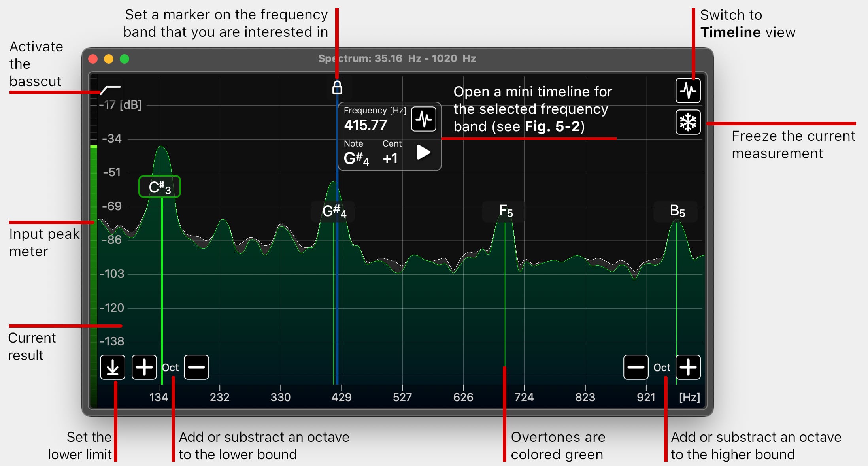Subtract an octave from the higher bound

[636, 367]
